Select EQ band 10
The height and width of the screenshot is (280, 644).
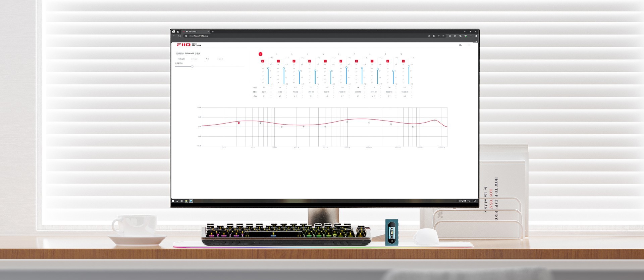click(401, 54)
